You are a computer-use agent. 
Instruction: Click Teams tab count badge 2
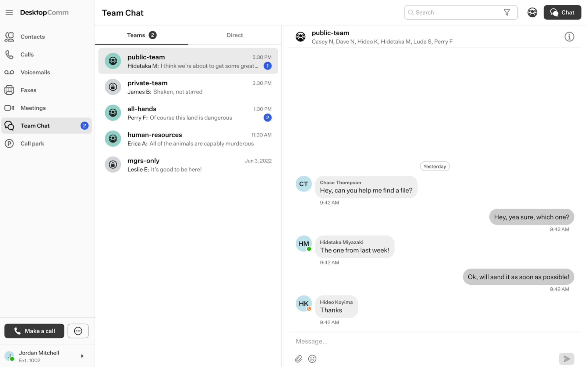[x=153, y=35]
